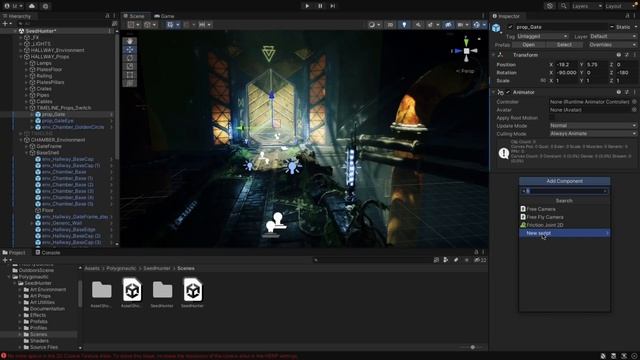Open the Update Mode dropdown

coord(593,126)
